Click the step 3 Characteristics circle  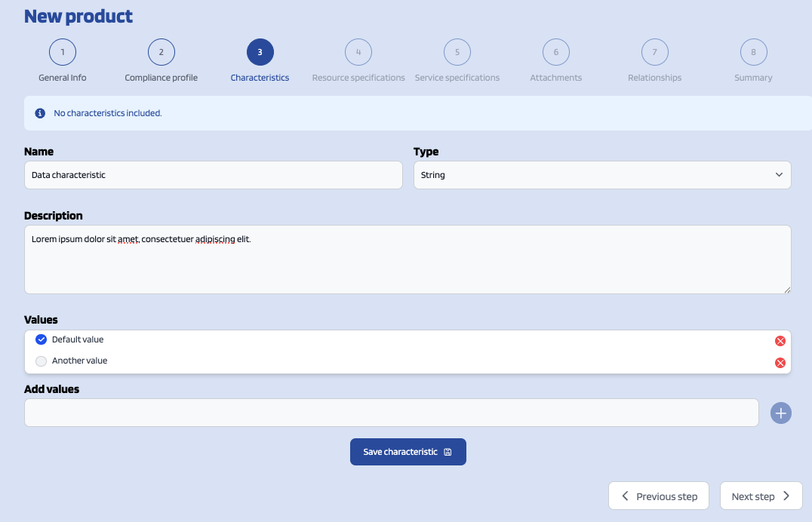click(260, 52)
